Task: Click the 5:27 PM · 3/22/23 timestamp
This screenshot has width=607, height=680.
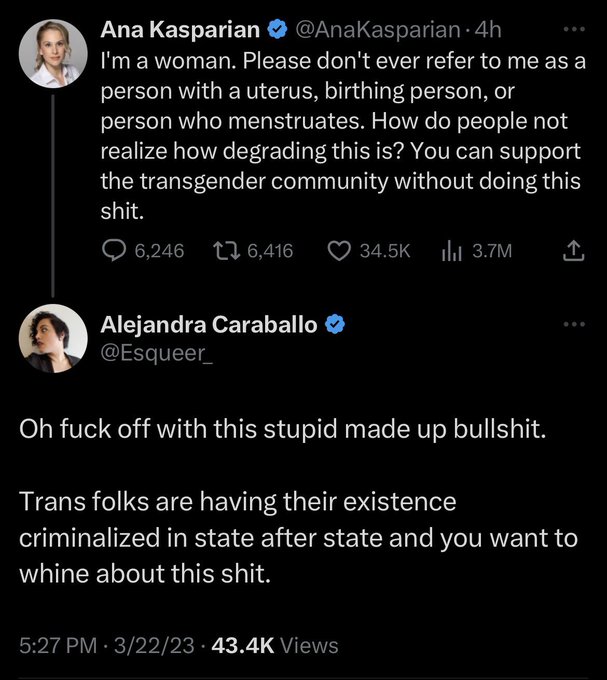Action: tap(107, 645)
